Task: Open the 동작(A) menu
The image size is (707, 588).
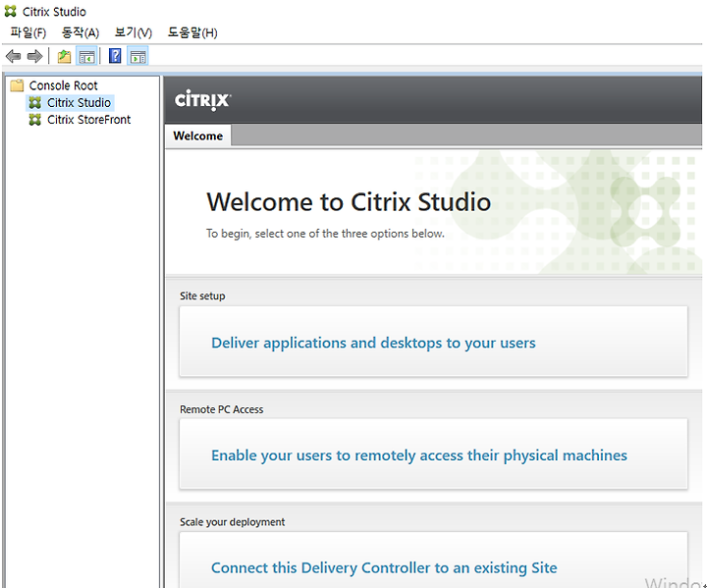Action: [81, 32]
